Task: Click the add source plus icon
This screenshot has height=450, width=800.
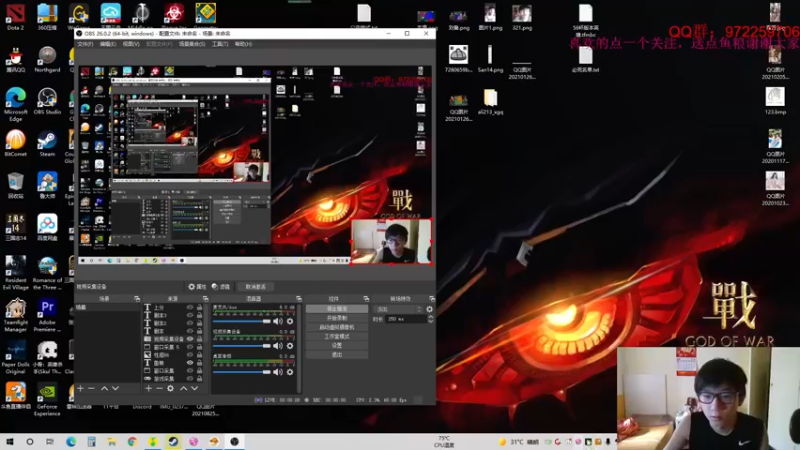Action: pos(148,388)
